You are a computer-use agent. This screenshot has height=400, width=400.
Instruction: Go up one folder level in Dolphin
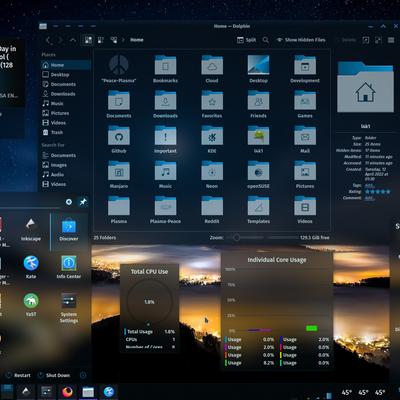73,40
